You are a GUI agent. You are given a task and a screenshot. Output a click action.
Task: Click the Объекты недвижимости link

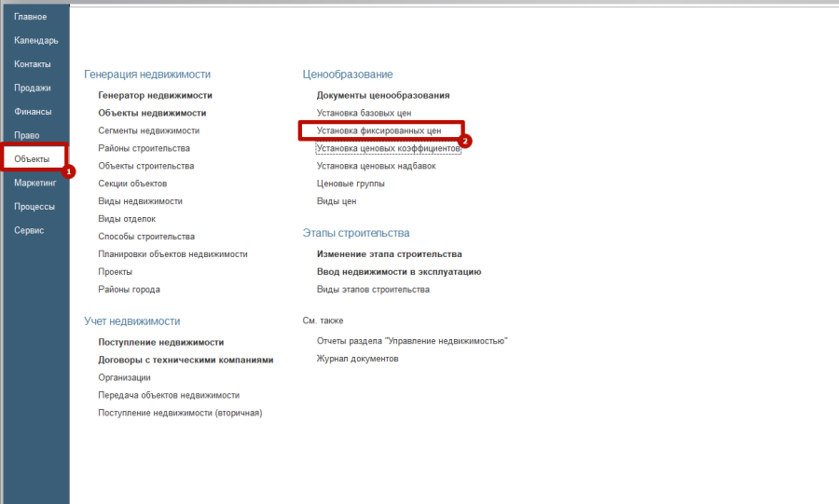(x=152, y=113)
